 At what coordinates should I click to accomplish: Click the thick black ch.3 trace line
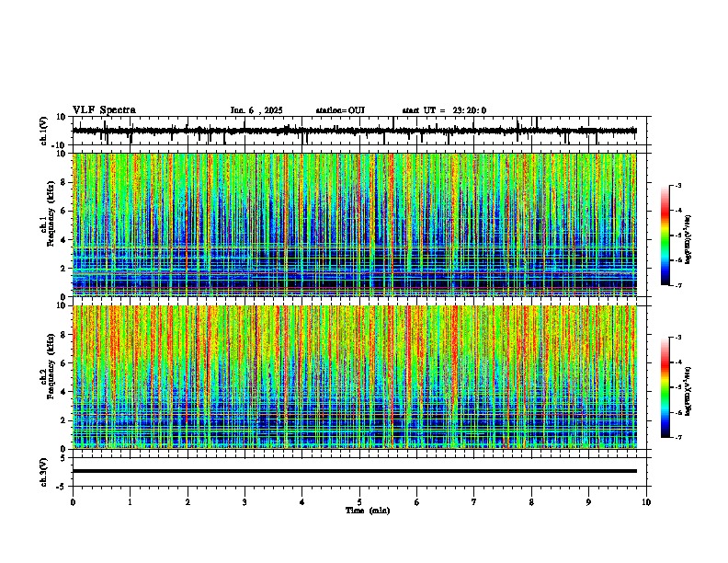(x=354, y=471)
